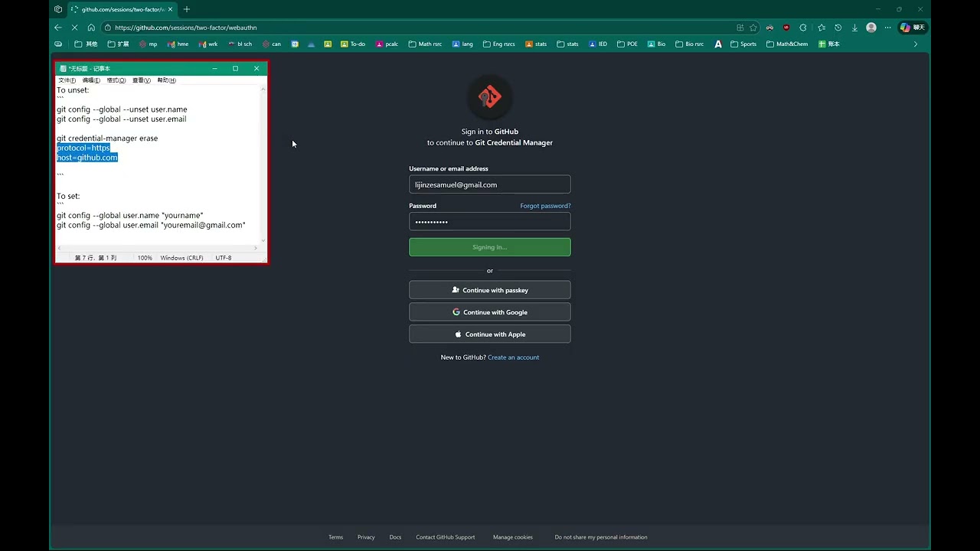Viewport: 980px width, 551px height.
Task: Open the IED bookmark
Action: coord(598,44)
